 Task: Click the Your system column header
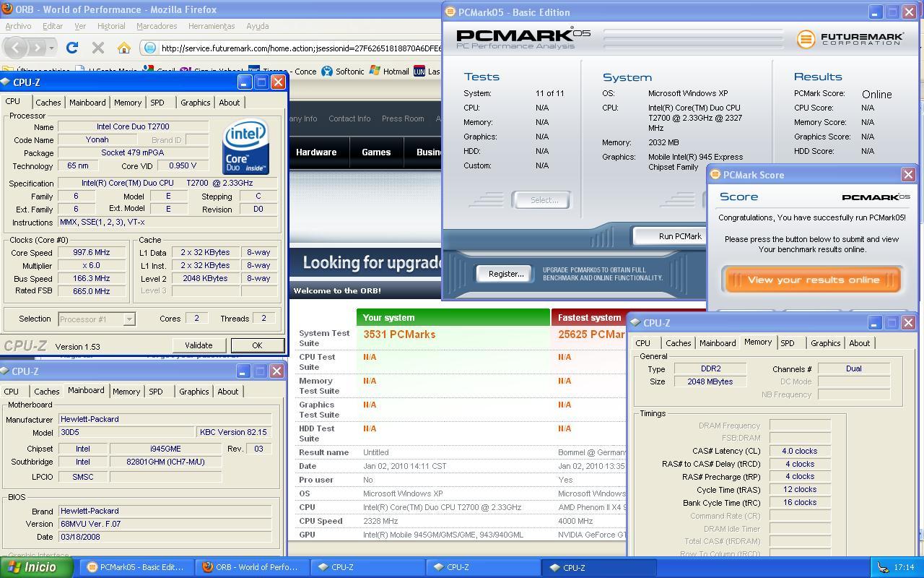click(453, 317)
